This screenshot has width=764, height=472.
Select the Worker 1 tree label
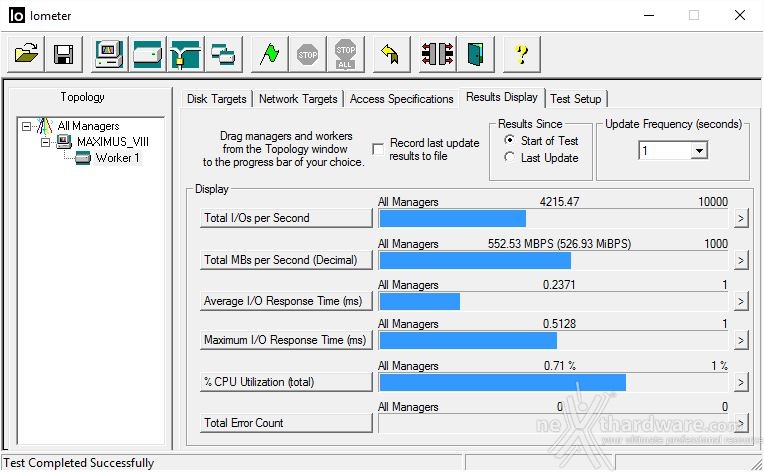[117, 158]
